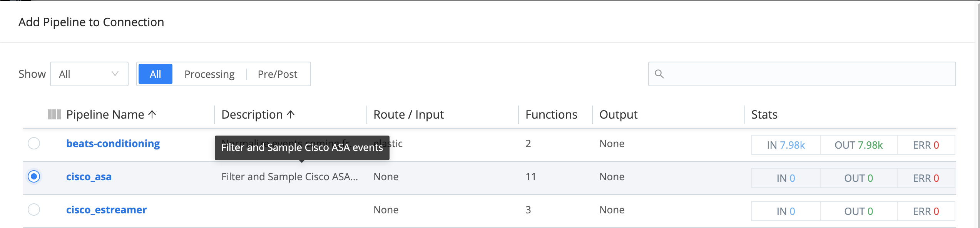
Task: Open the cisco_asa pipeline link
Action: pos(89,177)
